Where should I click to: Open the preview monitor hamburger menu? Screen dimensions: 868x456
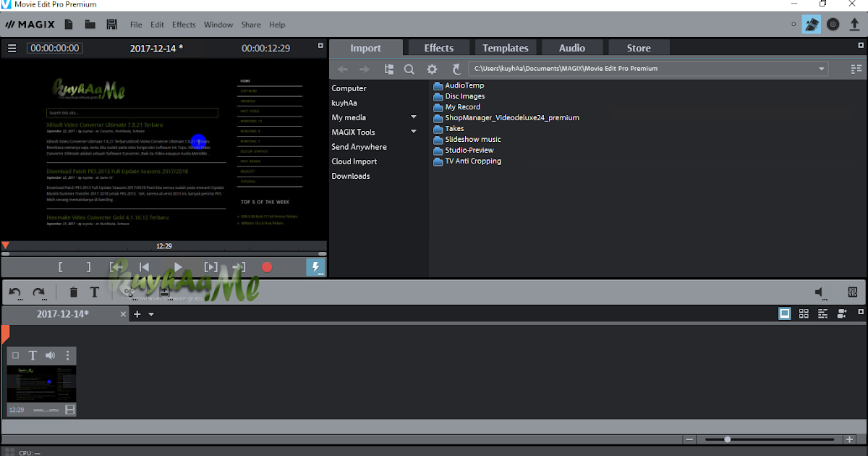point(12,48)
